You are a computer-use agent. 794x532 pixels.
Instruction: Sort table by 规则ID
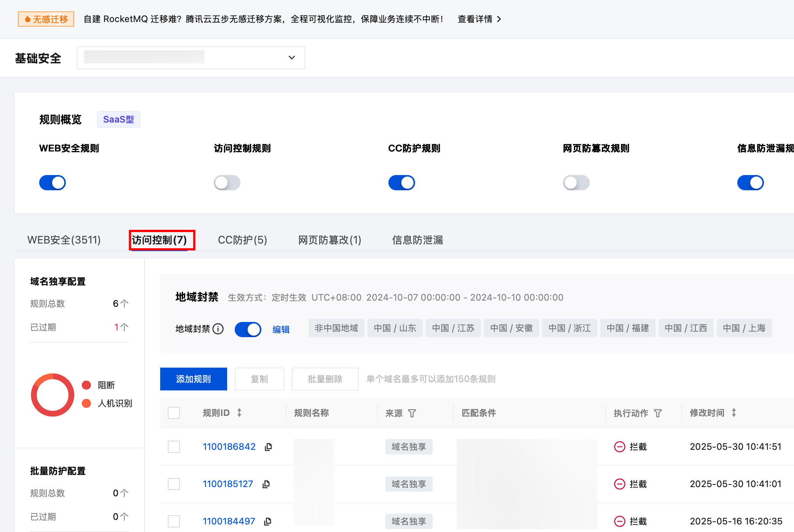click(239, 413)
